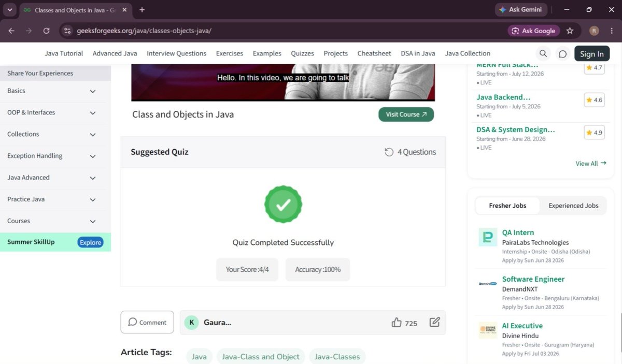Screen dimensions: 622x364
Task: Click the 4.9 star rating badge
Action: (x=594, y=133)
